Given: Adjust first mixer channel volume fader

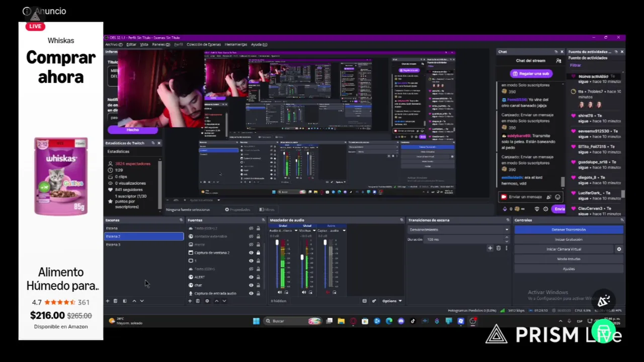Looking at the screenshot, I should 277,243.
